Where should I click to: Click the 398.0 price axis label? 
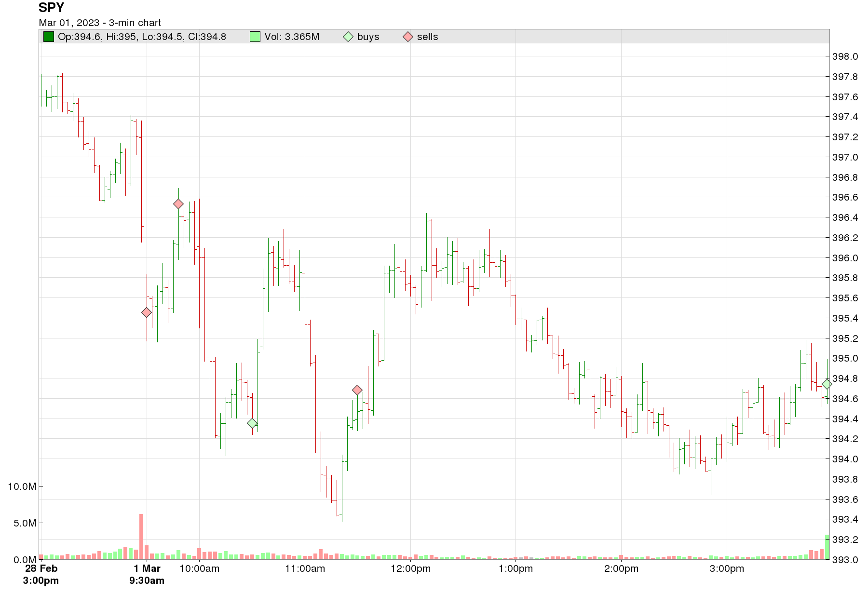click(845, 56)
